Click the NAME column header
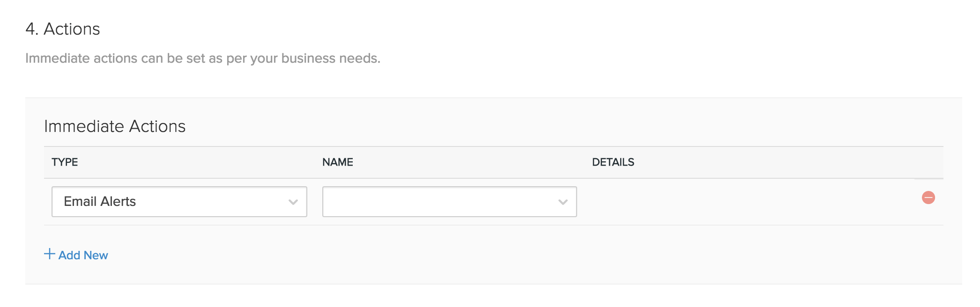This screenshot has height=307, width=980. coord(338,162)
